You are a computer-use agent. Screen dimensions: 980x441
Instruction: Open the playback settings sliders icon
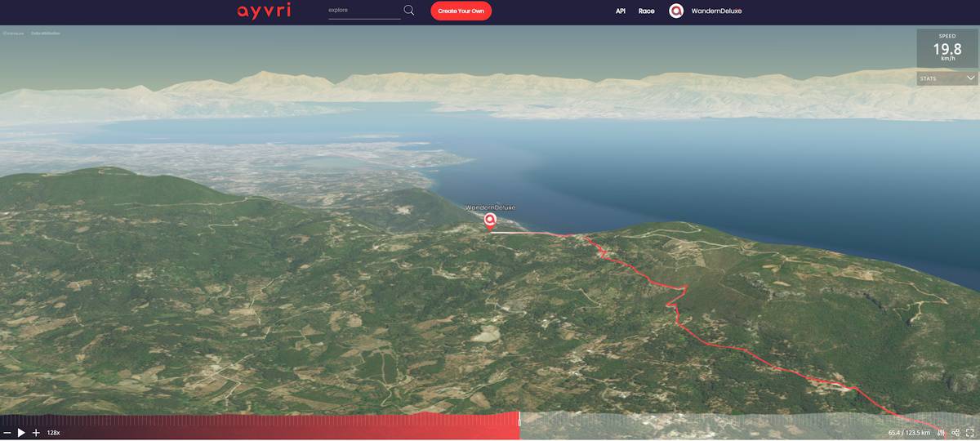[942, 433]
